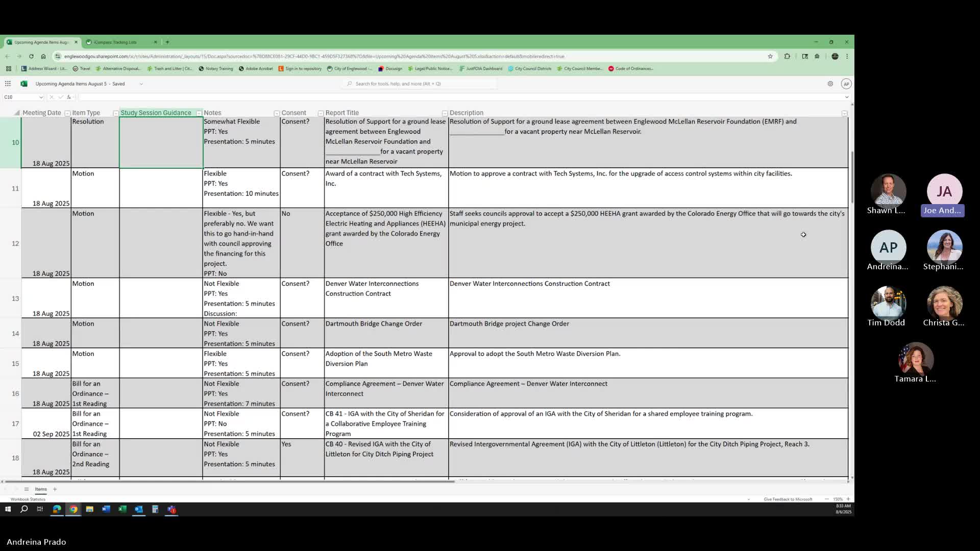
Task: Reload the page with refresh icon
Action: click(31, 56)
